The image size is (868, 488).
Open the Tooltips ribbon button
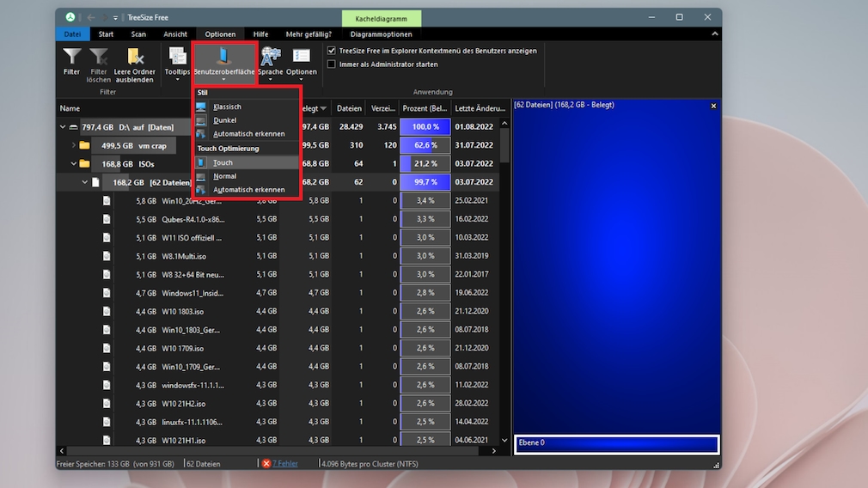pos(177,58)
